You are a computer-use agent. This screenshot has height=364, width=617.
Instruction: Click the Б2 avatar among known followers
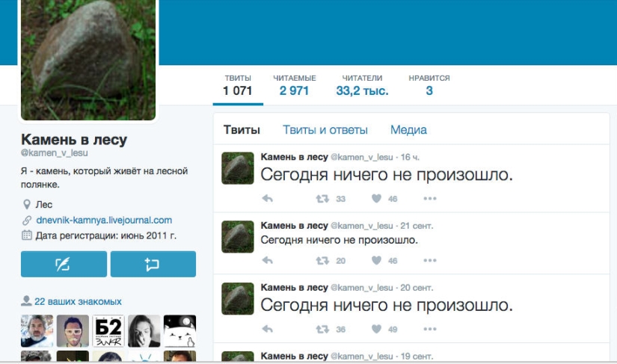coord(108,330)
